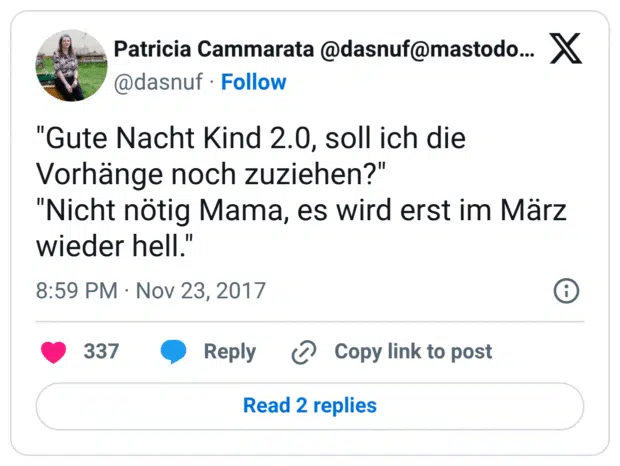Screen dimensions: 620x466
Task: Open the X logo link
Action: coord(566,52)
